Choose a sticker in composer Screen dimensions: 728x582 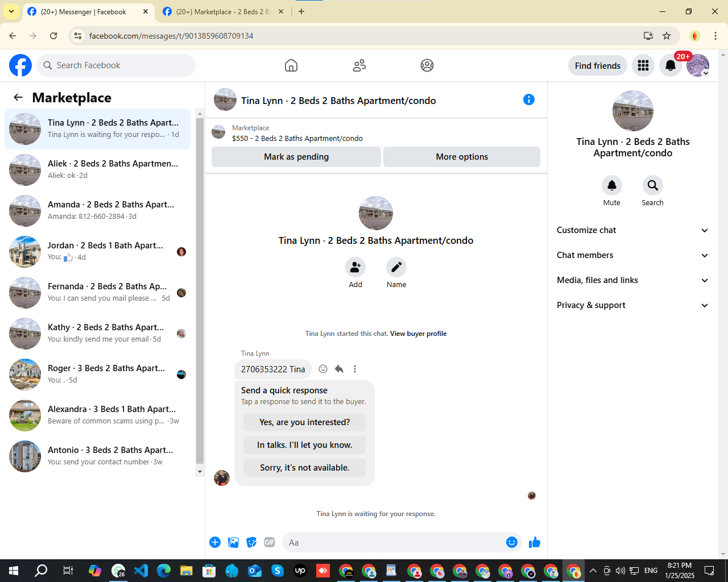251,542
